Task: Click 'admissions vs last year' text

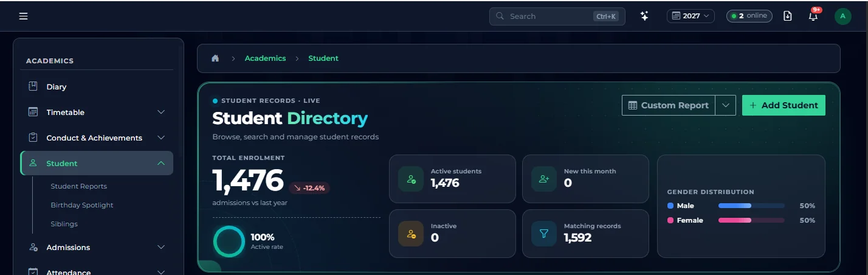Action: pyautogui.click(x=250, y=203)
